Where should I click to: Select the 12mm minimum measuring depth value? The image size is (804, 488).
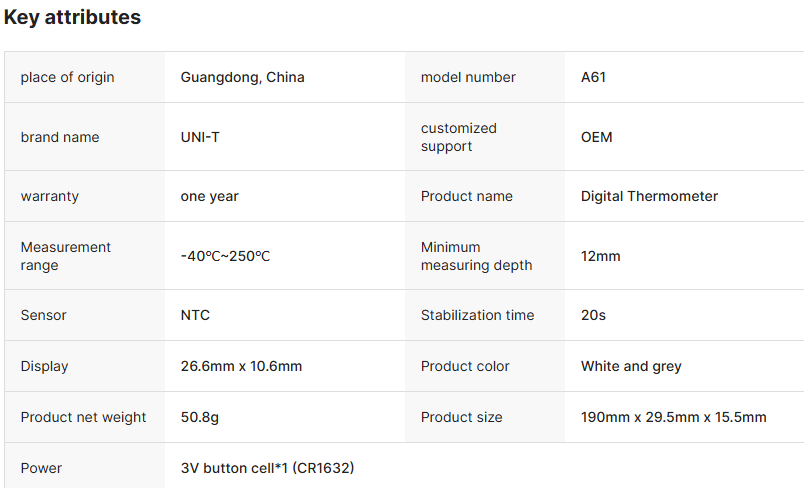tap(600, 256)
